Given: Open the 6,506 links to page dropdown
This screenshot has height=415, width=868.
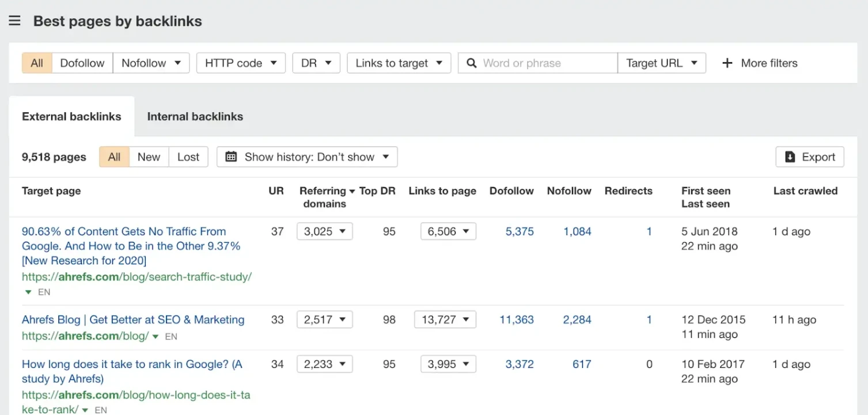Looking at the screenshot, I should [448, 231].
